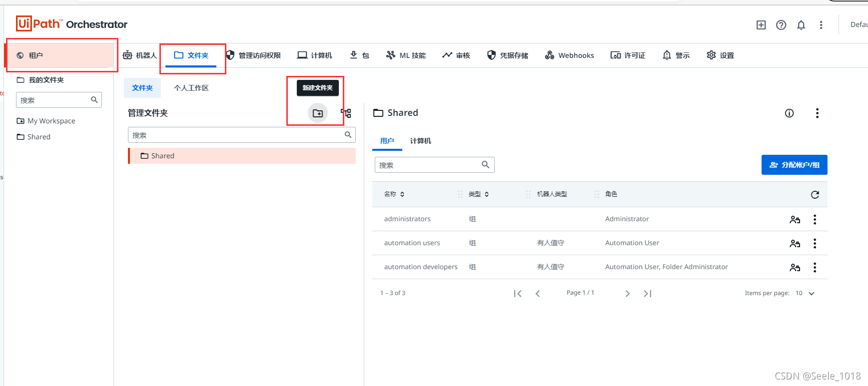Click the users search input field
Viewport: 868px width, 386px height.
435,165
